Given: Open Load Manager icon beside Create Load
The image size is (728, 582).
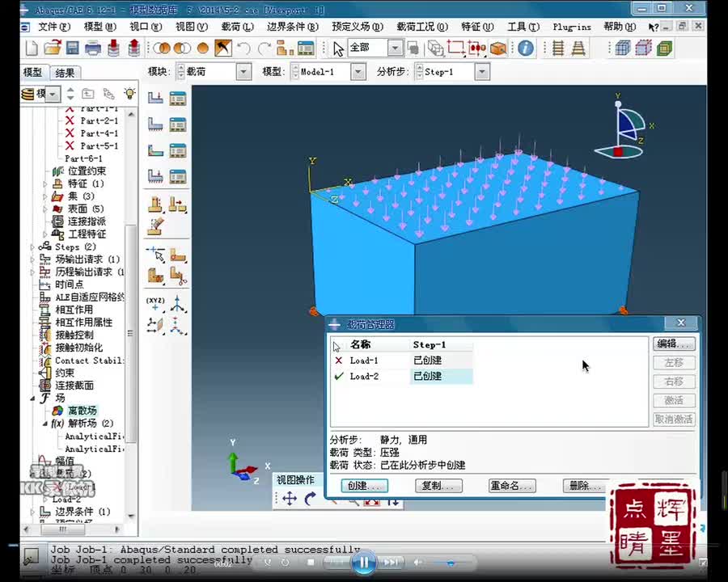Looking at the screenshot, I should point(178,98).
